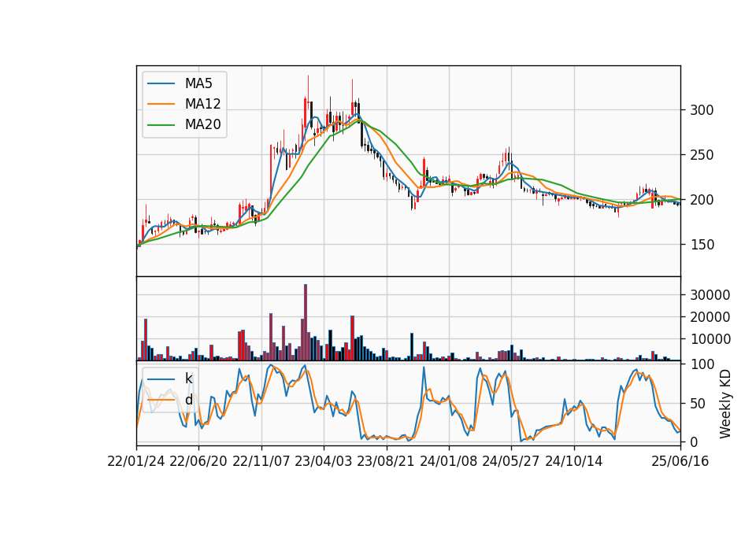Screen dimensions: 756x543
Task: Click the MA20 legend entry
Action: click(x=184, y=124)
